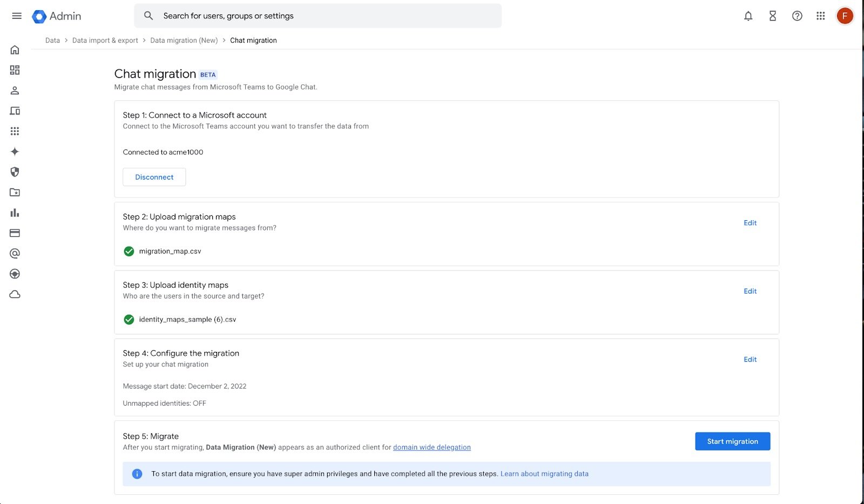The width and height of the screenshot is (864, 504).
Task: Open the Devices section icon
Action: coord(15,111)
